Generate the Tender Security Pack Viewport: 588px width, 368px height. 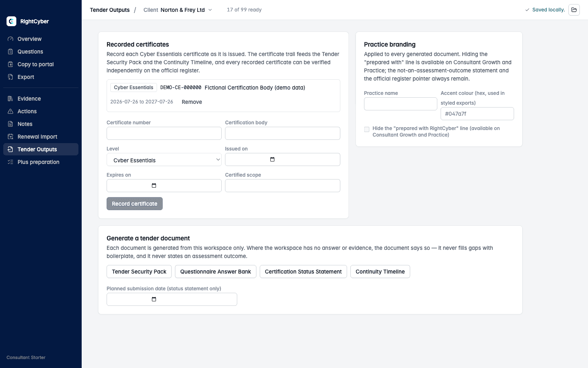pyautogui.click(x=139, y=272)
